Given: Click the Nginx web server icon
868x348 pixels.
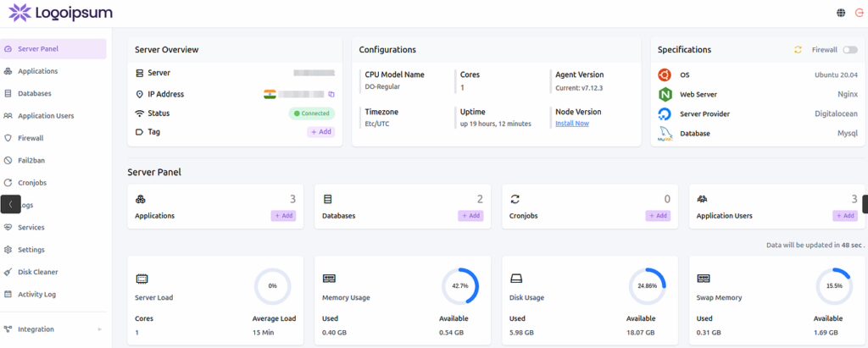Looking at the screenshot, I should 665,94.
